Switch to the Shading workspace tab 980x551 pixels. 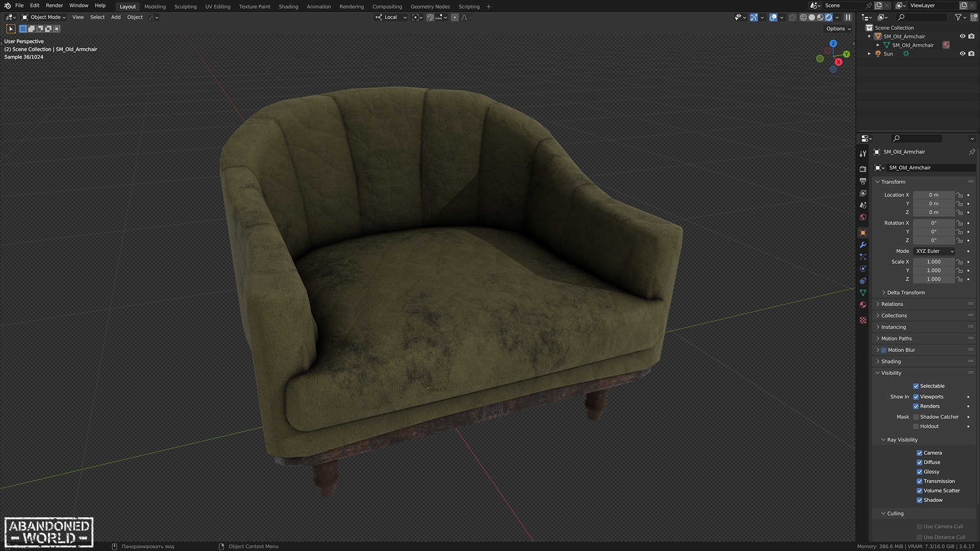click(288, 7)
